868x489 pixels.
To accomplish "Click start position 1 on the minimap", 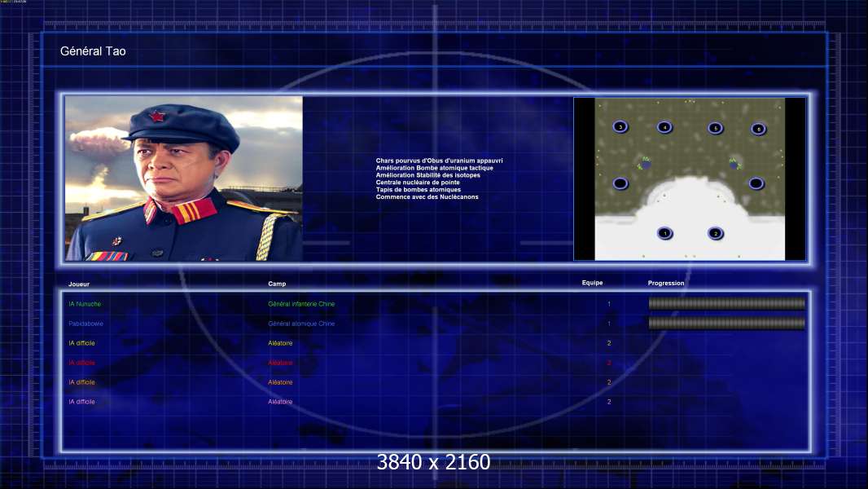I will click(x=664, y=233).
